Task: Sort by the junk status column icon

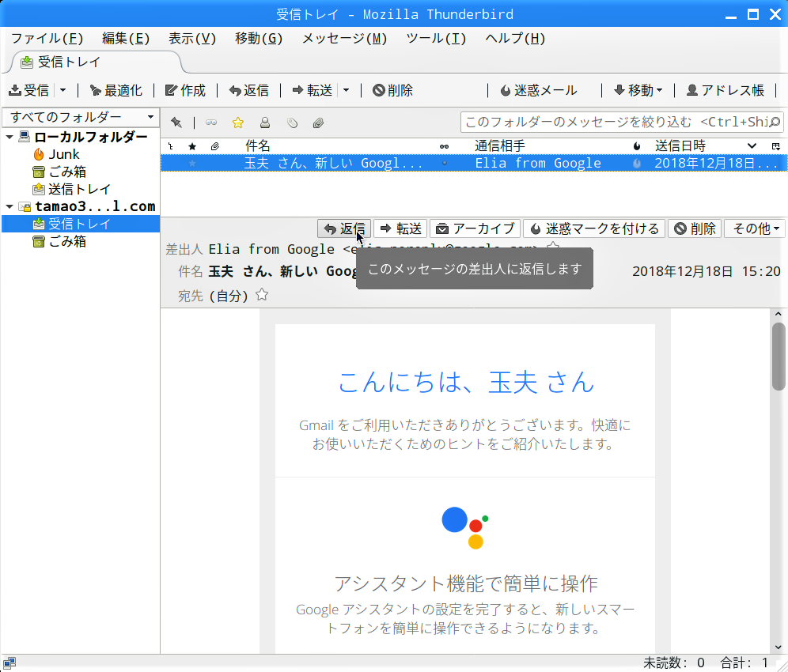Action: (x=637, y=146)
